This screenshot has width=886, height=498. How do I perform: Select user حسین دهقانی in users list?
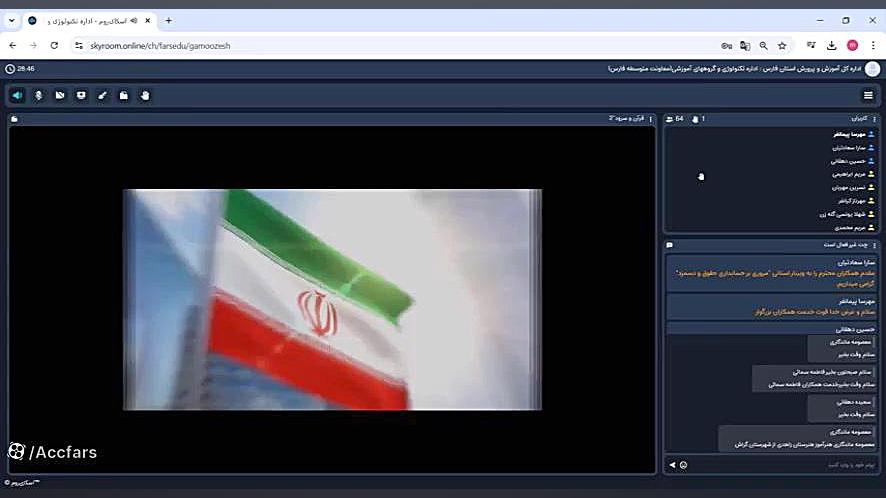tap(849, 161)
